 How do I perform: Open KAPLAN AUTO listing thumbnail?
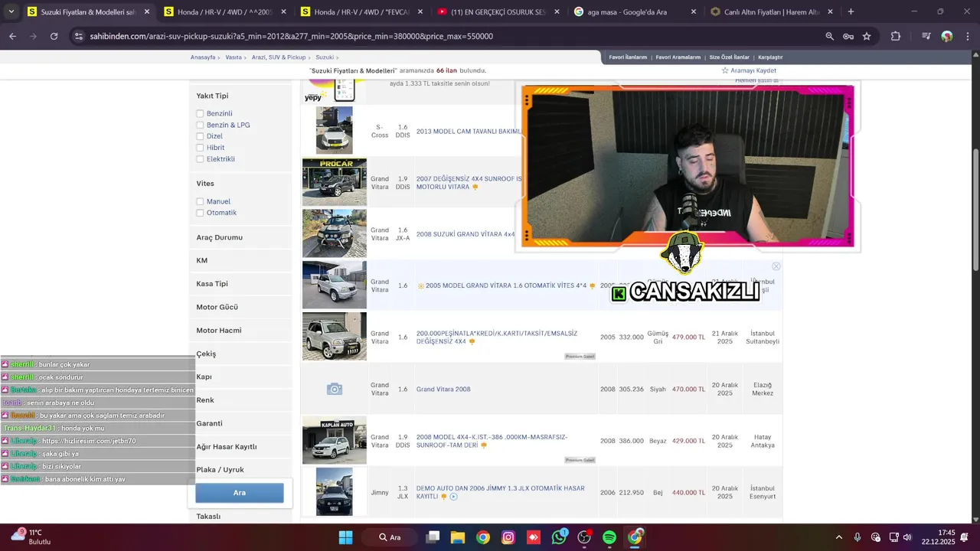pyautogui.click(x=335, y=440)
